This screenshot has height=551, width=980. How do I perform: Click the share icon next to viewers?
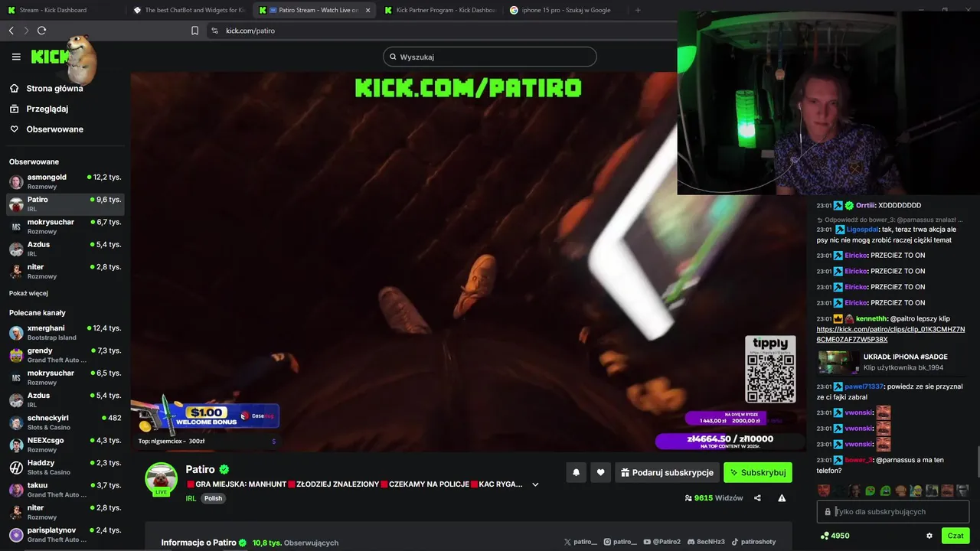[x=757, y=498]
